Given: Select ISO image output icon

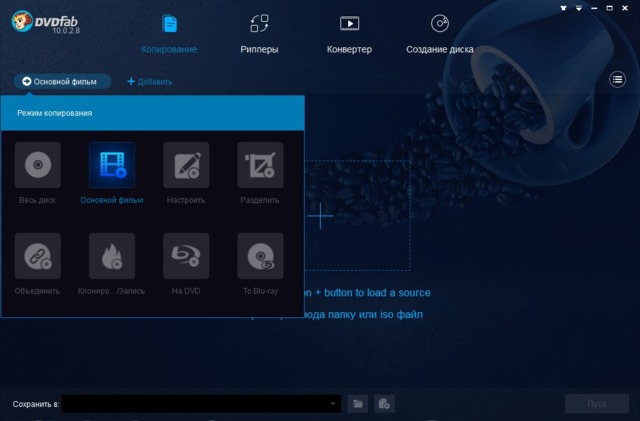Looking at the screenshot, I should (384, 404).
